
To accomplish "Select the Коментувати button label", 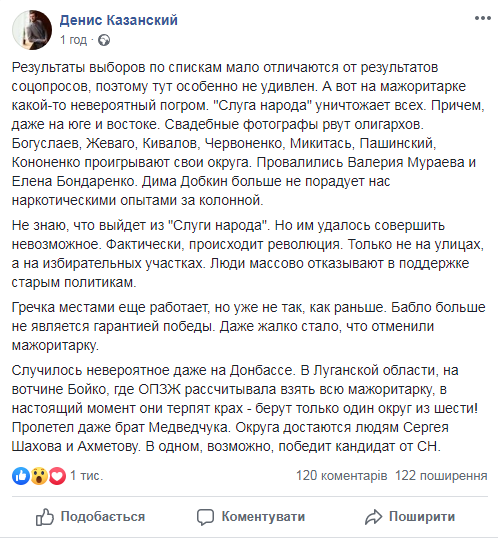I will click(263, 517).
